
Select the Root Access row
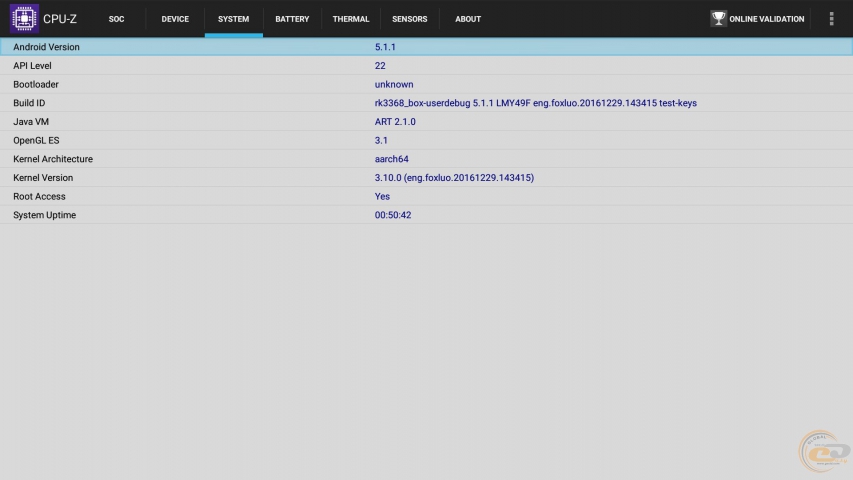[x=426, y=196]
